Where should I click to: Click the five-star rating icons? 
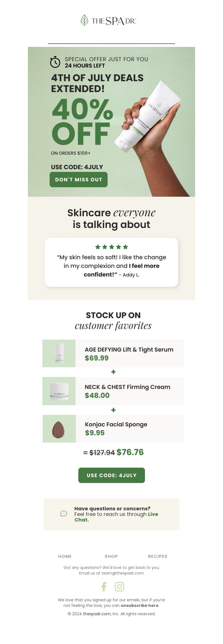111,247
